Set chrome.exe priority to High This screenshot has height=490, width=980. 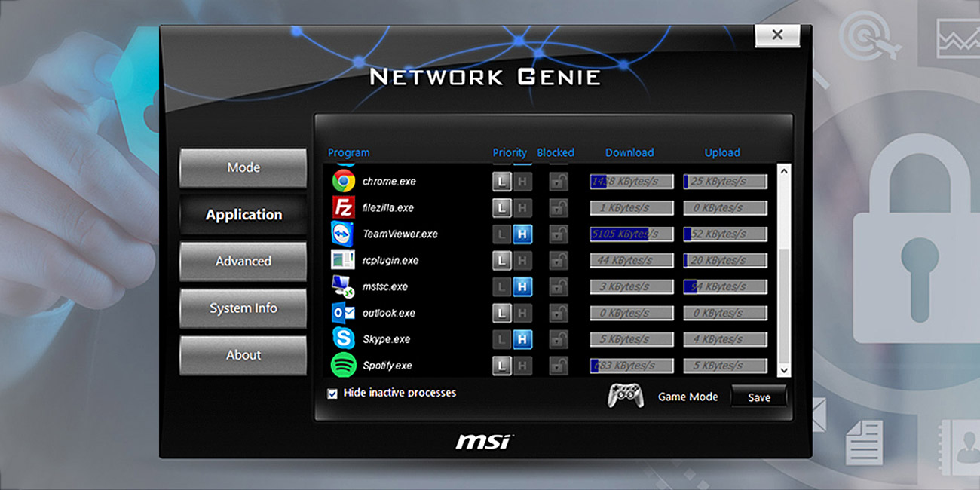pyautogui.click(x=522, y=182)
